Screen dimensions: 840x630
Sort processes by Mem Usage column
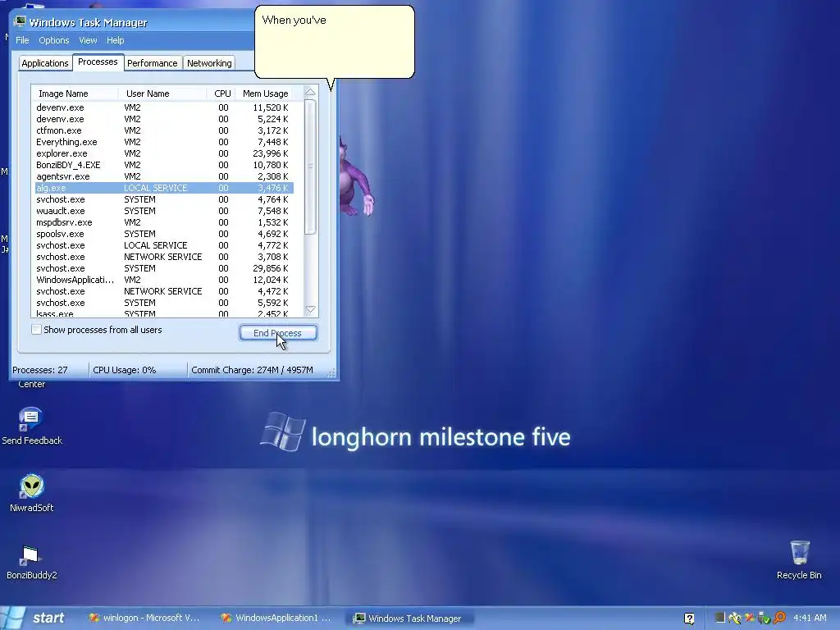point(265,94)
